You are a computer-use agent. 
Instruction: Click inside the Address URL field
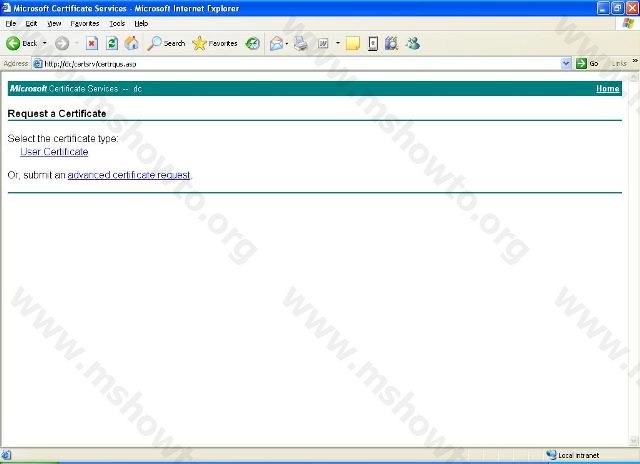point(300,63)
